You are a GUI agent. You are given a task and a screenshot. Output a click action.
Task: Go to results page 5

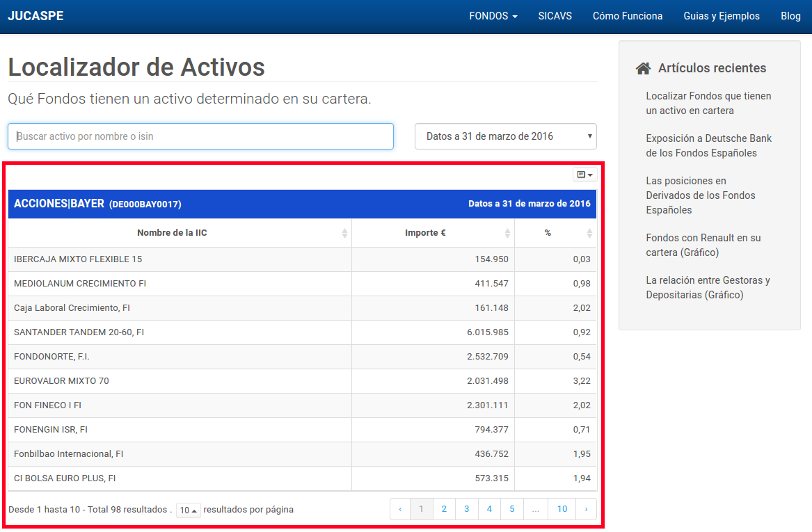click(x=512, y=509)
